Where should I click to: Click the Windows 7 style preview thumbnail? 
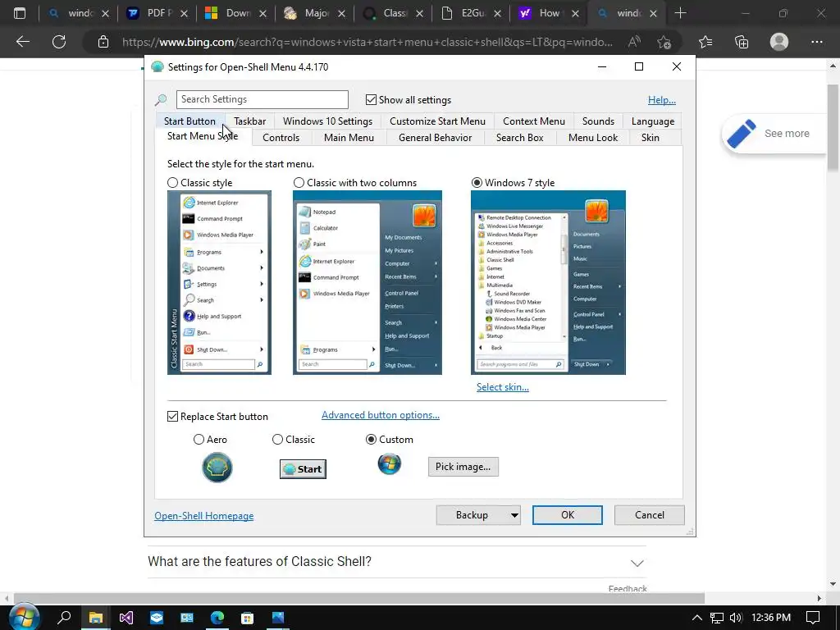pos(548,282)
